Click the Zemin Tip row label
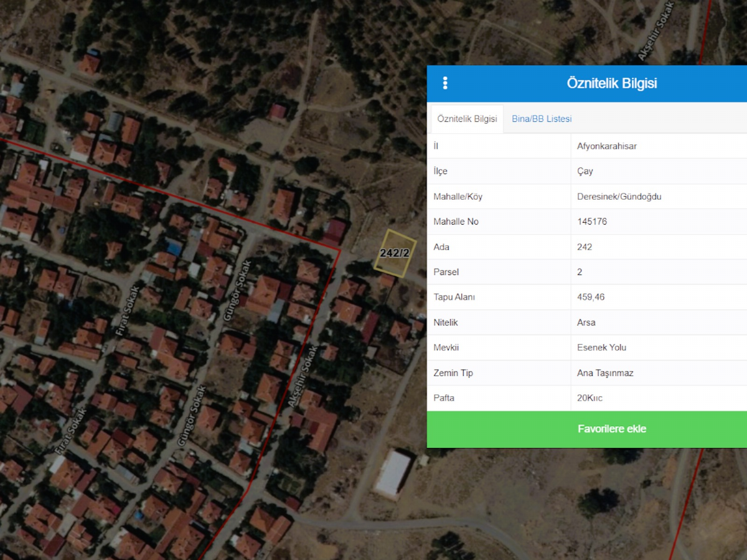Image resolution: width=747 pixels, height=560 pixels. pyautogui.click(x=453, y=373)
